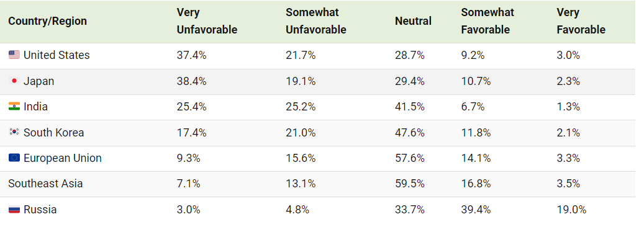644x227 pixels.
Task: Select the Country/Region column header
Action: click(48, 21)
